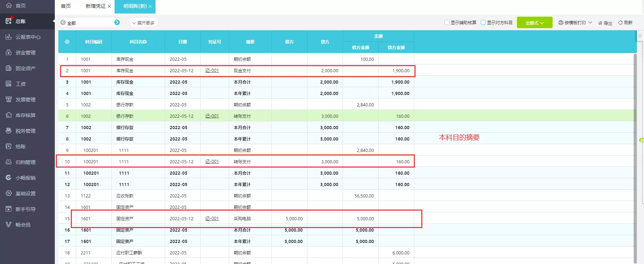The height and width of the screenshot is (264, 644).
Task: Select the 56,500.00 balance cell
Action: pos(360,196)
